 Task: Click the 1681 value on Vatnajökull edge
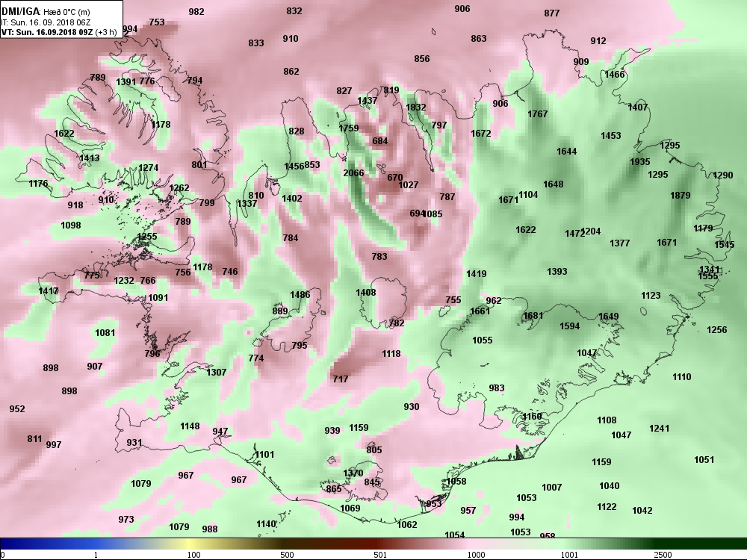tap(533, 316)
